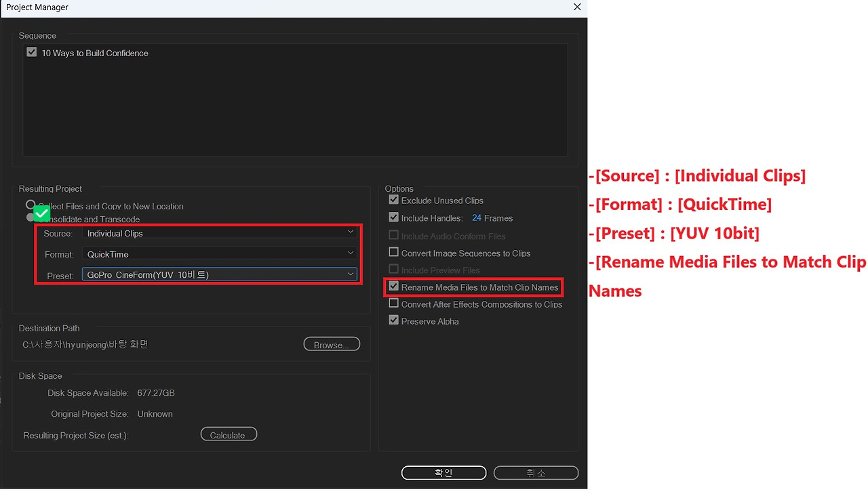Open the Format dropdown set to QuickTime
Image resolution: width=868 pixels, height=498 pixels.
tap(220, 254)
